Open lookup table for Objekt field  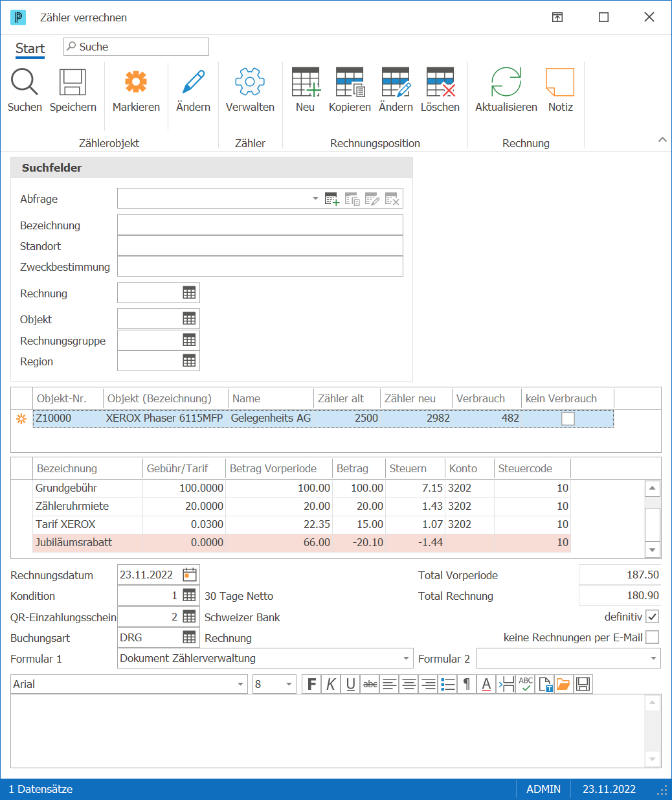[x=189, y=319]
